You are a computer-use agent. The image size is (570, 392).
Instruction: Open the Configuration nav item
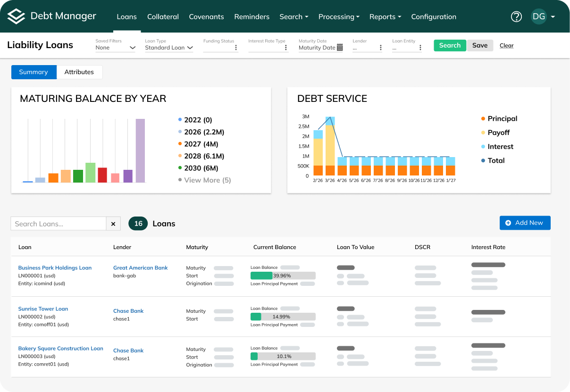pyautogui.click(x=434, y=17)
